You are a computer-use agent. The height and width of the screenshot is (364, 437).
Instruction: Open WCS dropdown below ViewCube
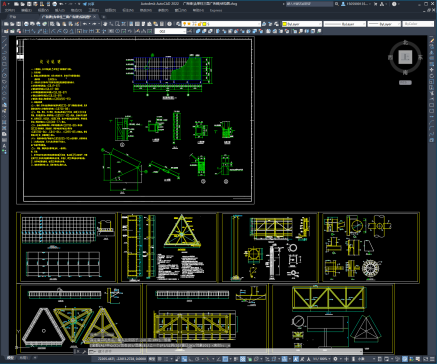click(405, 82)
